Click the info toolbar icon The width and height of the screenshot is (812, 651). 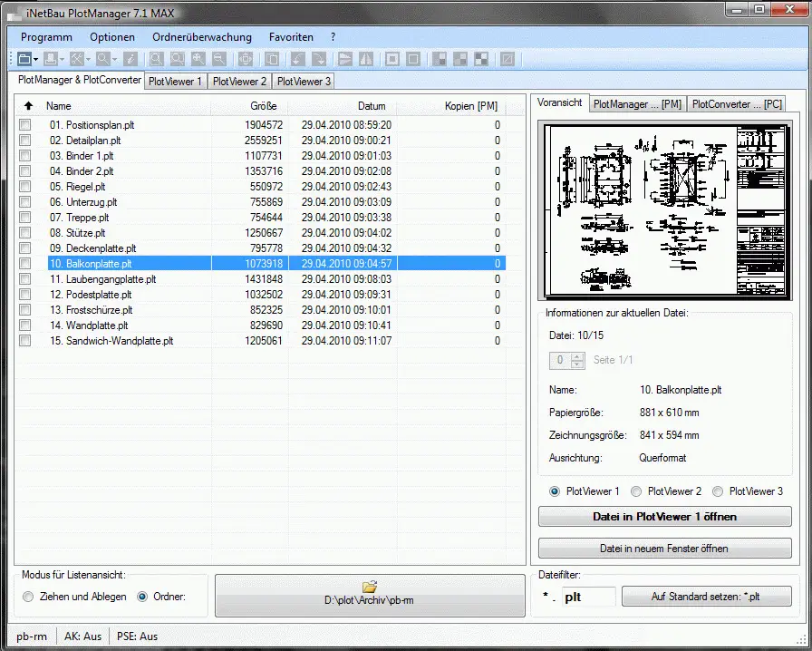130,59
